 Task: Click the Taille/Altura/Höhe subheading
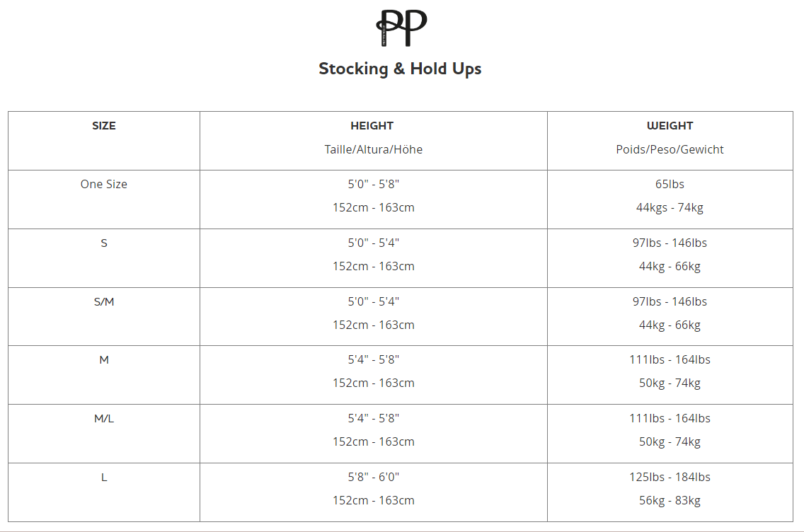pyautogui.click(x=373, y=149)
